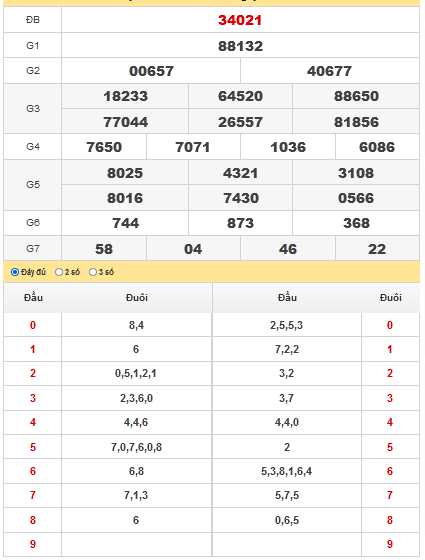Click the special prize number 34021
425x560 pixels.
click(240, 20)
